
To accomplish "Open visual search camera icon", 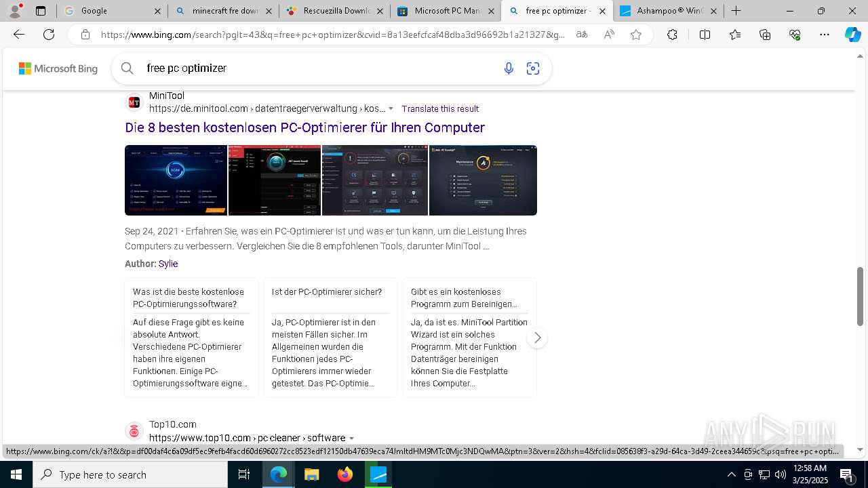I will pyautogui.click(x=533, y=68).
